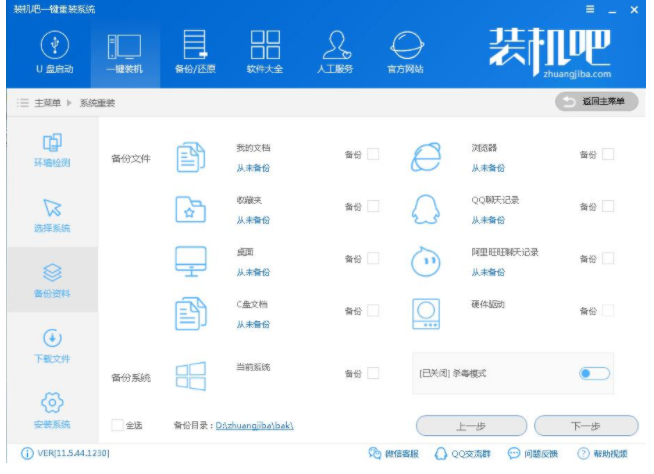Click 主菜单 breadcrumb item

[48, 102]
